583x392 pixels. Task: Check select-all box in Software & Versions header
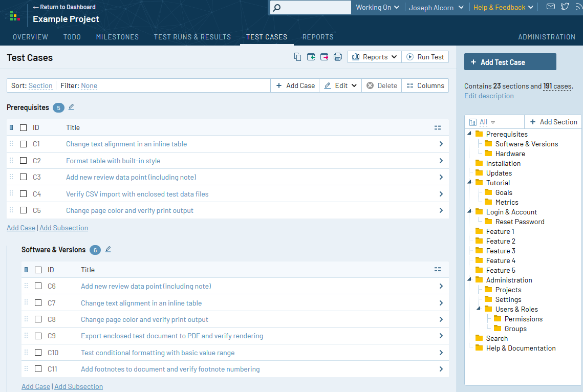point(38,270)
